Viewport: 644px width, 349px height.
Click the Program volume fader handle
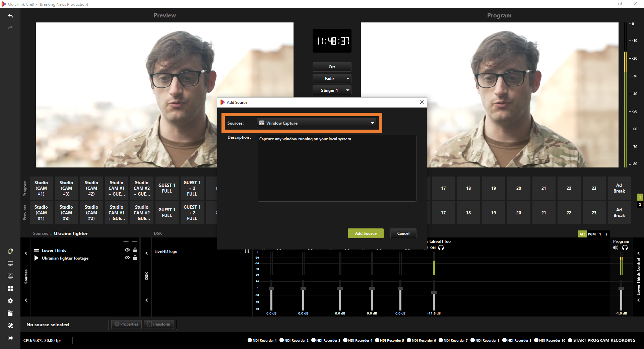(x=621, y=289)
